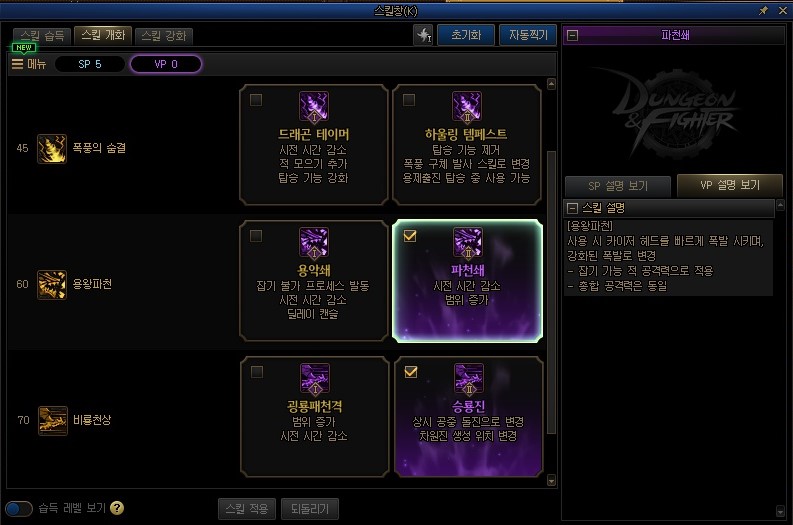793x525 pixels.
Task: Click the sparkle icon beside 초기화
Action: 423,35
